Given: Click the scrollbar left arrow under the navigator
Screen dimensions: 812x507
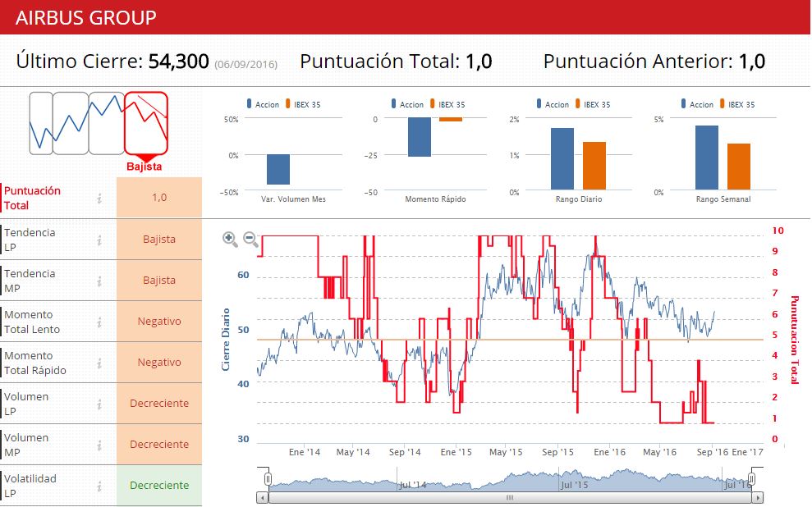Looking at the screenshot, I should [263, 498].
